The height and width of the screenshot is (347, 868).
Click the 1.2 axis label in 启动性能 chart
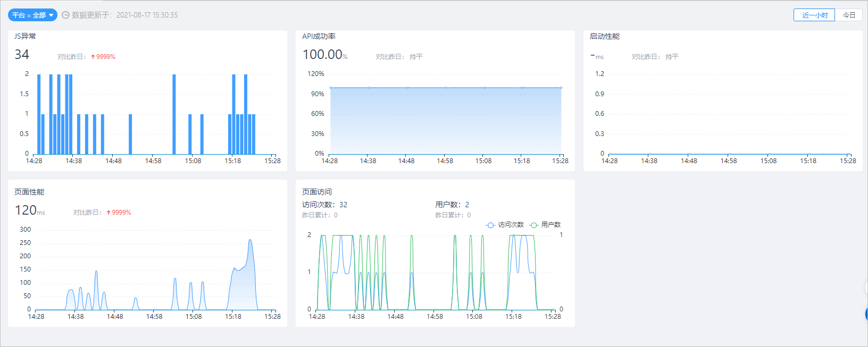599,74
